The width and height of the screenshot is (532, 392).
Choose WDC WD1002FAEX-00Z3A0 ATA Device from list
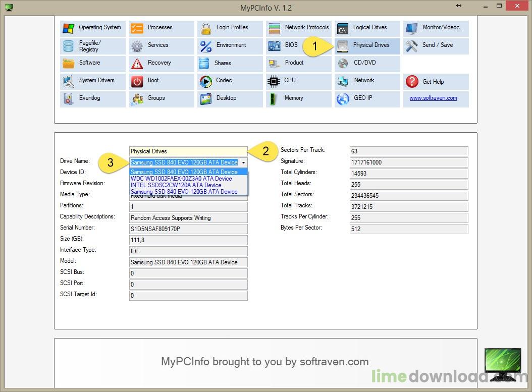[189, 179]
